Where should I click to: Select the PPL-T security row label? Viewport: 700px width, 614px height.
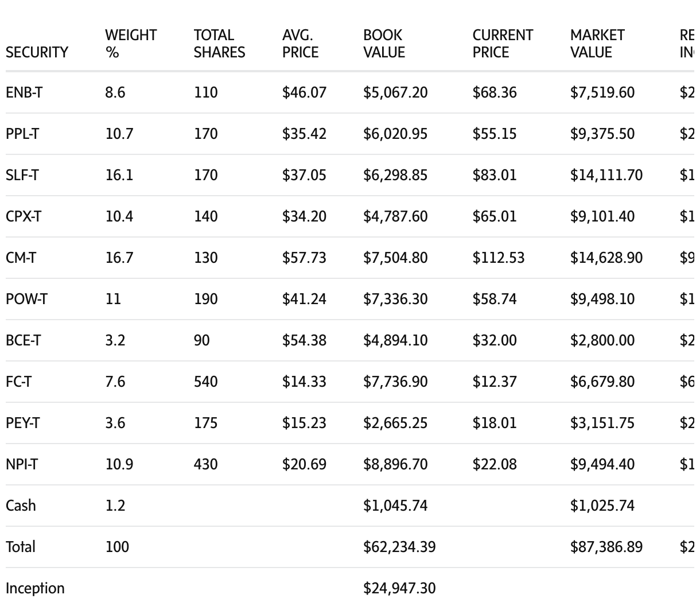click(22, 134)
